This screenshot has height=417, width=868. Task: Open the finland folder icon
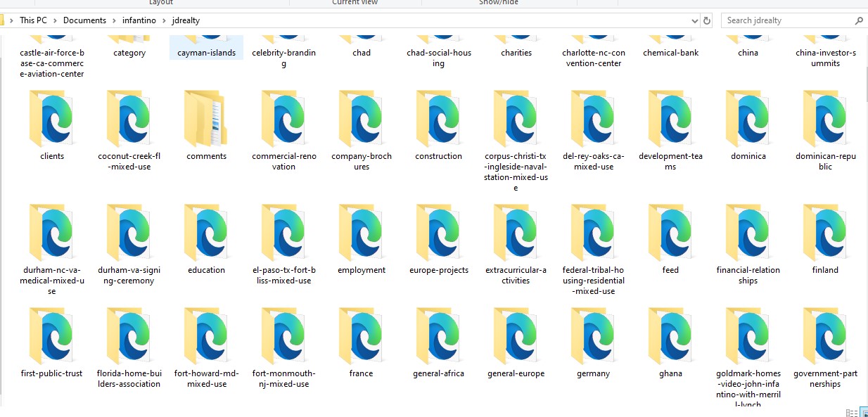point(825,232)
